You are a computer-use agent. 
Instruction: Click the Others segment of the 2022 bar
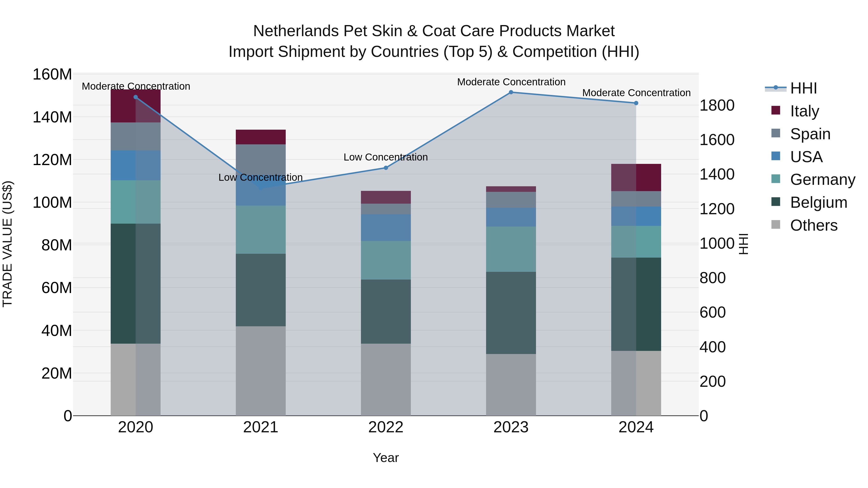click(386, 380)
